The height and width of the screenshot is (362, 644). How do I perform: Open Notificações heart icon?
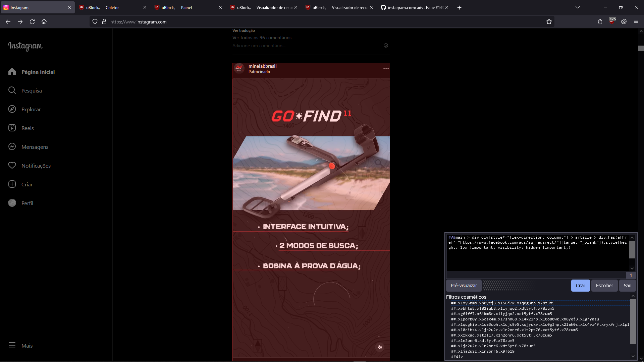pyautogui.click(x=36, y=166)
